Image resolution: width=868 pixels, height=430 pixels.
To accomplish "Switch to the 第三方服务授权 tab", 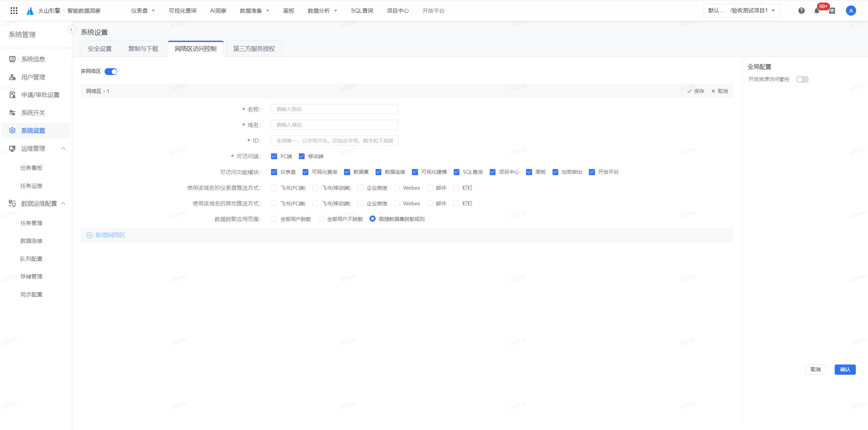I will pos(254,49).
